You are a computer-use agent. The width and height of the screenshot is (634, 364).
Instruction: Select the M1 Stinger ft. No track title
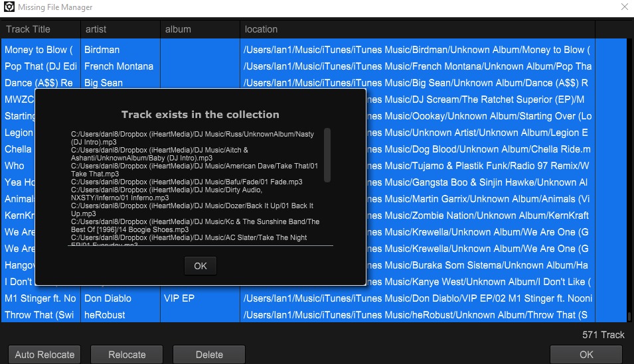(x=40, y=298)
